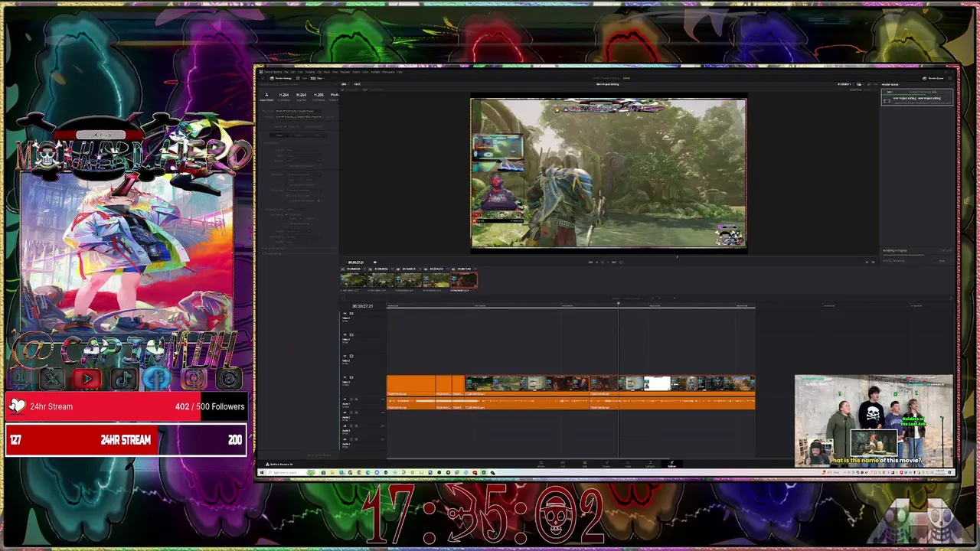The height and width of the screenshot is (551, 980).
Task: Stop the render in progress
Action: tap(942, 261)
